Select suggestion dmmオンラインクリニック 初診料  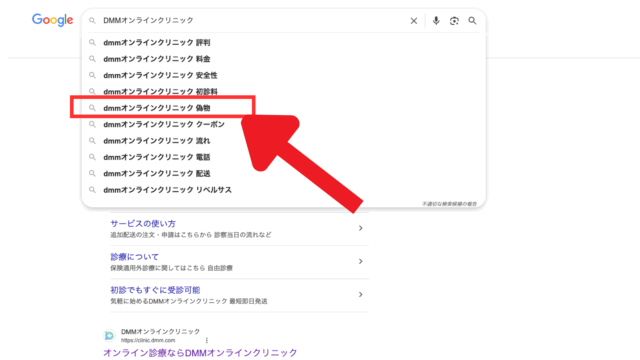coord(284,91)
